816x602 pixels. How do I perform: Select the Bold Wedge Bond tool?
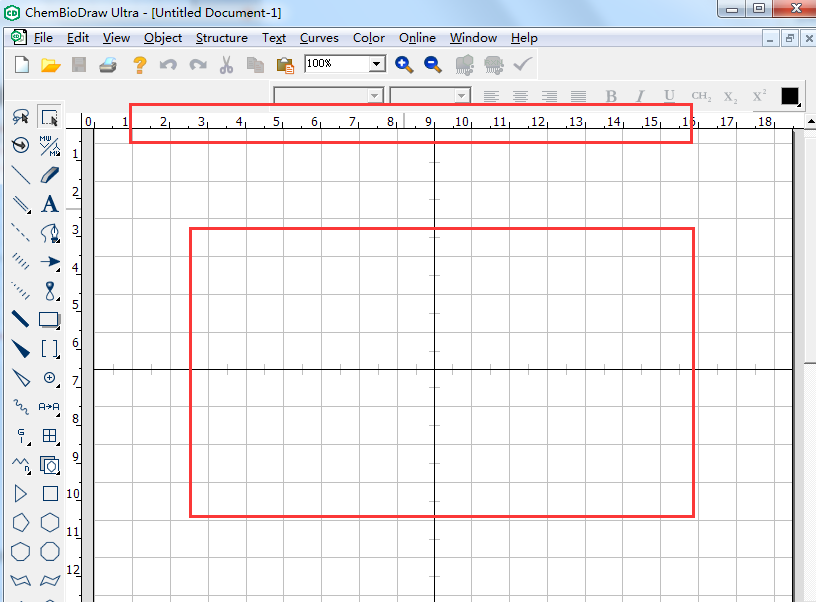(21, 349)
